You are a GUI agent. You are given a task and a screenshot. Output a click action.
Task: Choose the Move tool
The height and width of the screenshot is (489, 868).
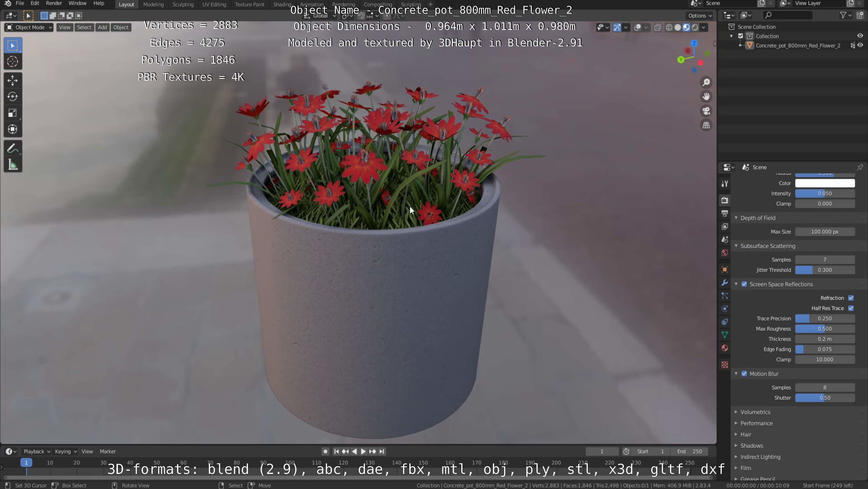(x=13, y=80)
